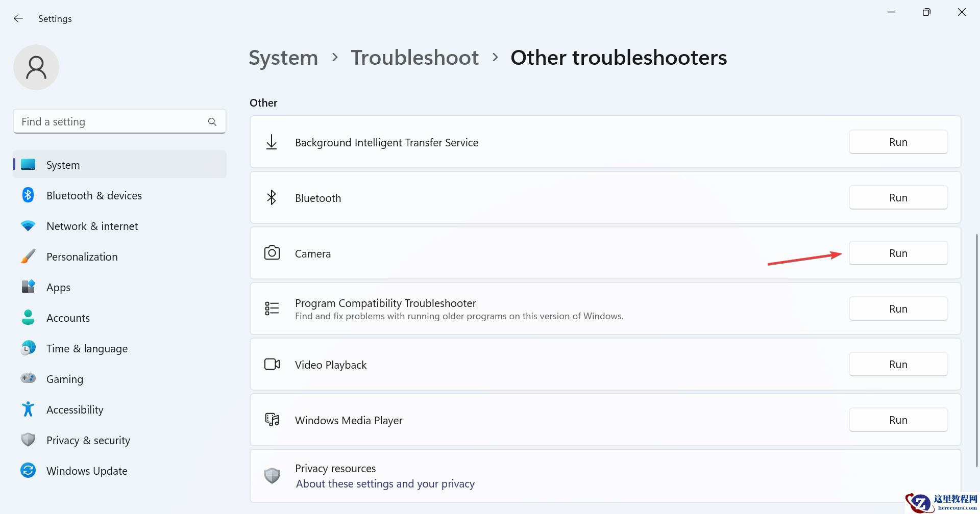Viewport: 980px width, 514px height.
Task: Open Bluetooth & devices settings
Action: coord(94,195)
